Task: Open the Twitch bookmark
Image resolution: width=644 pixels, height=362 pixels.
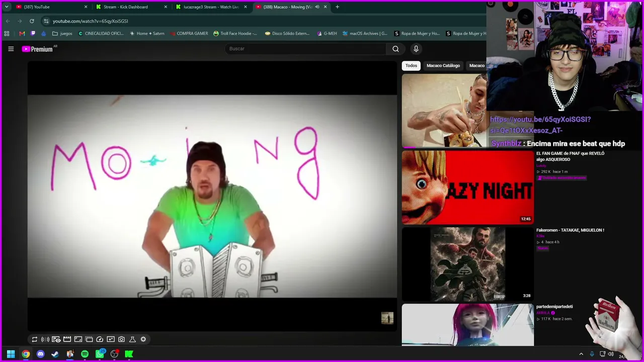Action: [x=33, y=34]
